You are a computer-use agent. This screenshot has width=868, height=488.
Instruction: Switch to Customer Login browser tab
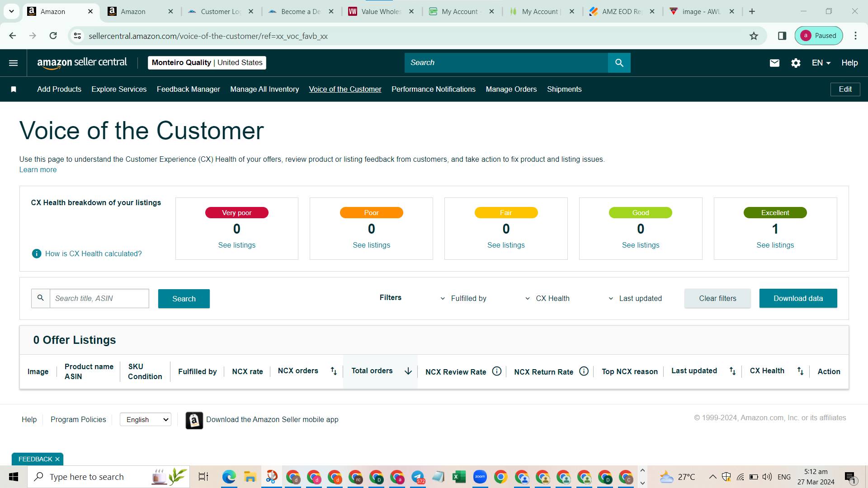(221, 11)
